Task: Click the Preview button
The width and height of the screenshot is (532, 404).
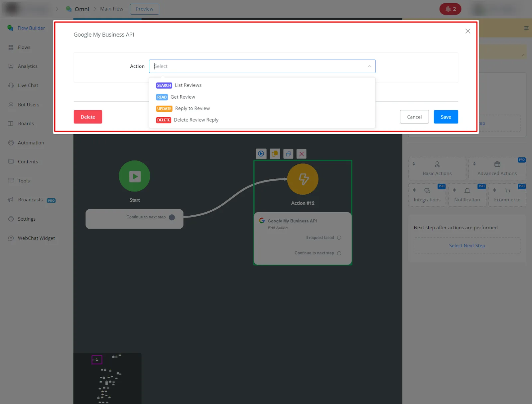Action: point(145,9)
